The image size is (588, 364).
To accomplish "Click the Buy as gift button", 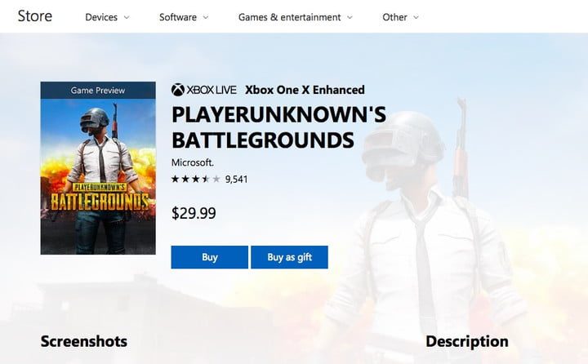I will (x=289, y=257).
